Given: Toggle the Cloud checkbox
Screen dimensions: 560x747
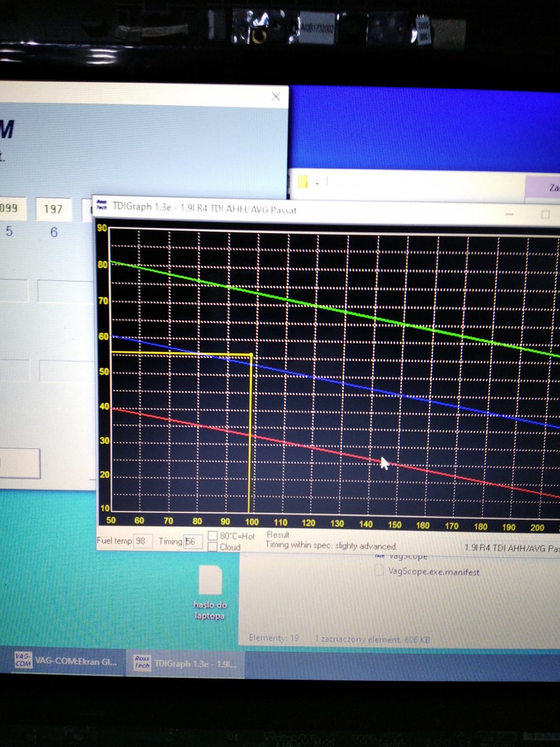Looking at the screenshot, I should pyautogui.click(x=213, y=547).
